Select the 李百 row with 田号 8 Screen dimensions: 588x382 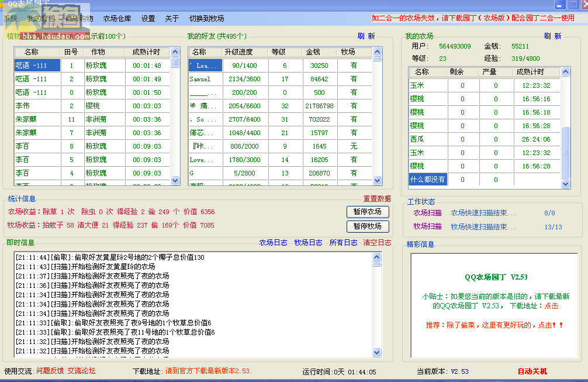[x=92, y=146]
